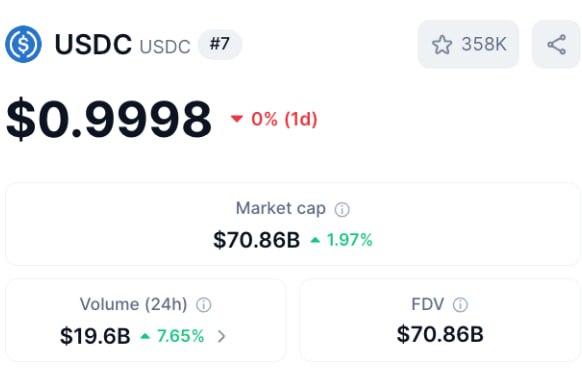582x371 pixels.
Task: Click the 0% (1d) price change
Action: pos(284,119)
